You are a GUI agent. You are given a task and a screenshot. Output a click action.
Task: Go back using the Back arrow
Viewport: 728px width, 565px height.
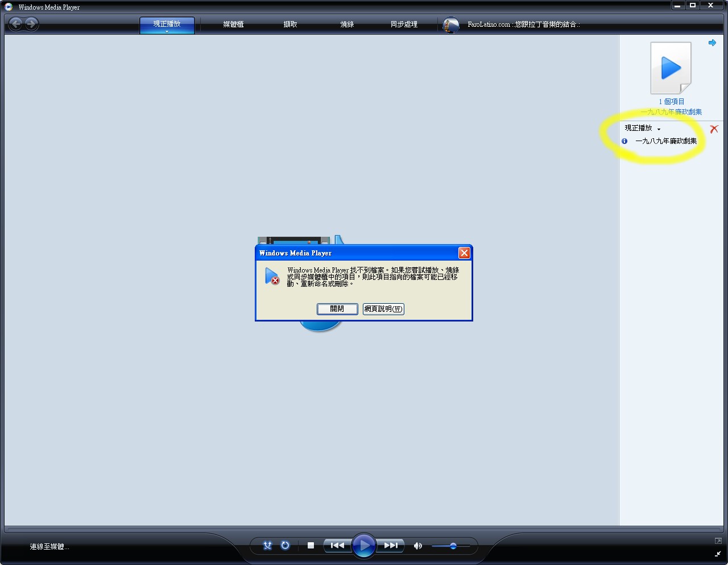click(16, 24)
